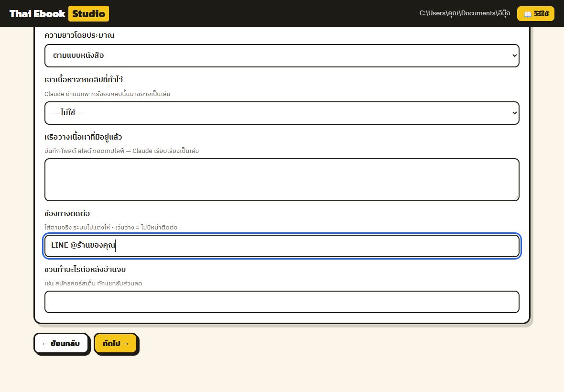
Task: Go back with ← ย้อนกลับ button
Action: click(61, 343)
